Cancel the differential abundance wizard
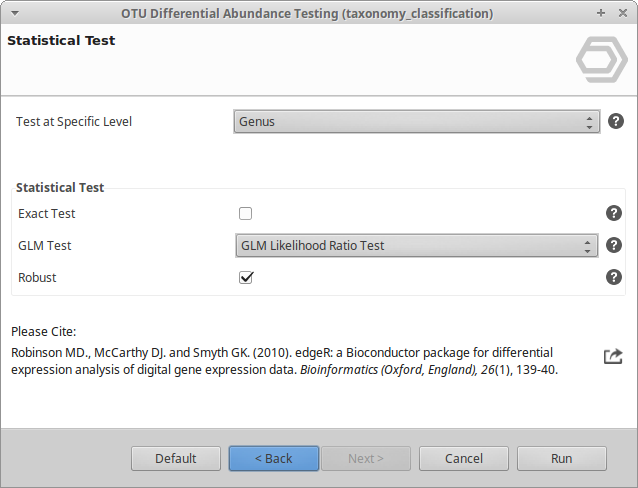The width and height of the screenshot is (638, 488). [x=464, y=458]
